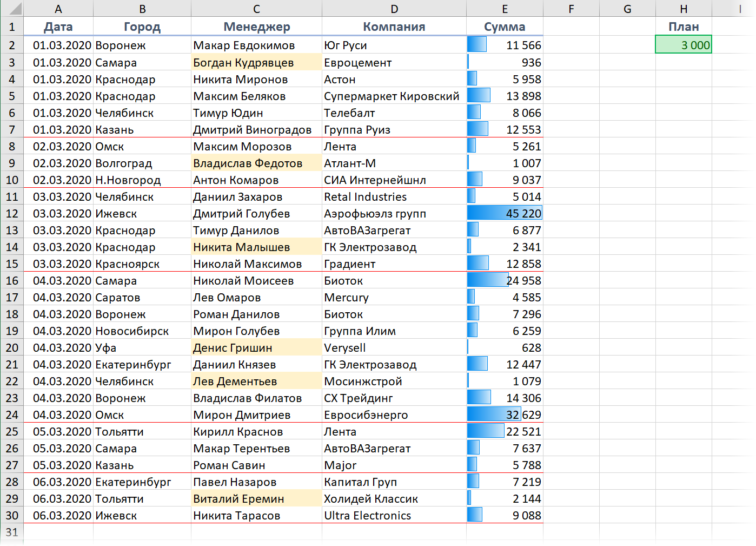The height and width of the screenshot is (546, 756).
Task: Select company cell Евросибэнерго
Action: tap(394, 415)
